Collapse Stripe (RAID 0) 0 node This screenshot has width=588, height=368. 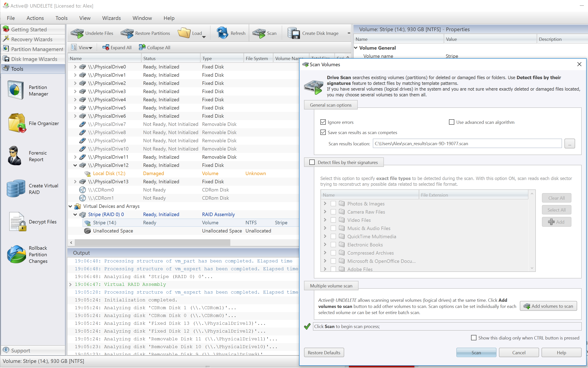tap(75, 214)
